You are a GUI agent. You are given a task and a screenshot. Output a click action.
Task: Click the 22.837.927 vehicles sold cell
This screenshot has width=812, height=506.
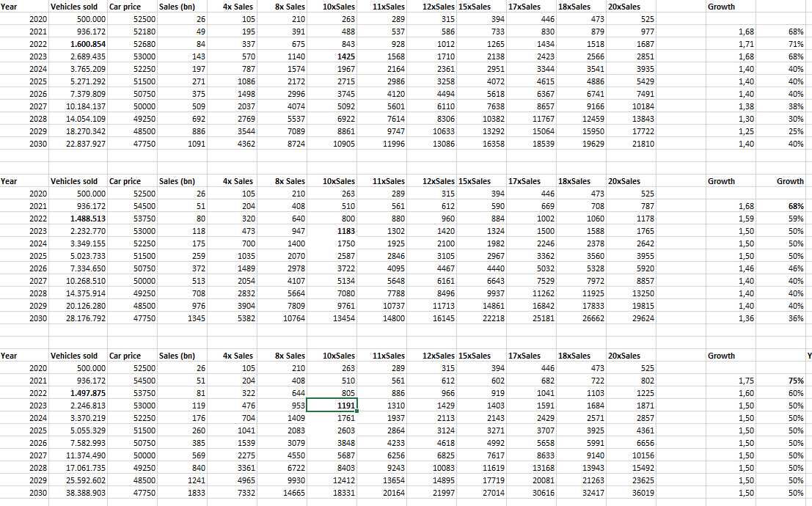(x=78, y=144)
